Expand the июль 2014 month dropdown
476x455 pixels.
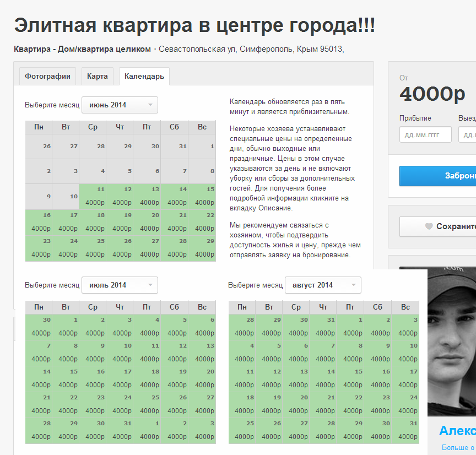[120, 285]
